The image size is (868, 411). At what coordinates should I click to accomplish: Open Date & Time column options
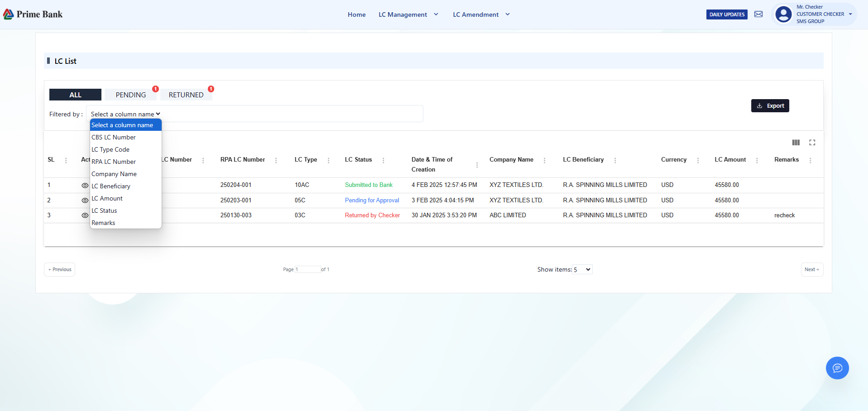point(477,165)
